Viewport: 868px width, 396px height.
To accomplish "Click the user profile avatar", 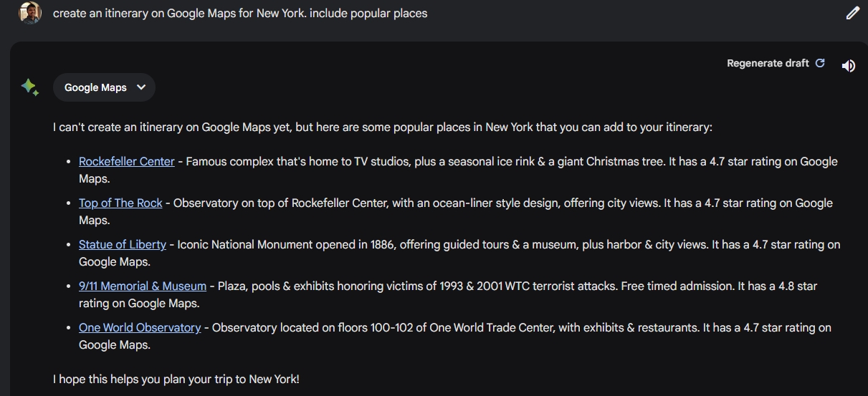I will pyautogui.click(x=30, y=13).
